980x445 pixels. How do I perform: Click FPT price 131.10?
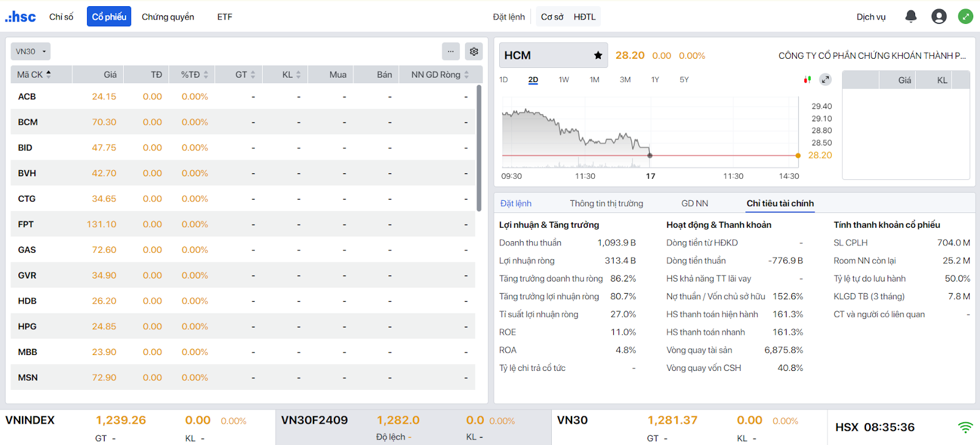(x=102, y=225)
